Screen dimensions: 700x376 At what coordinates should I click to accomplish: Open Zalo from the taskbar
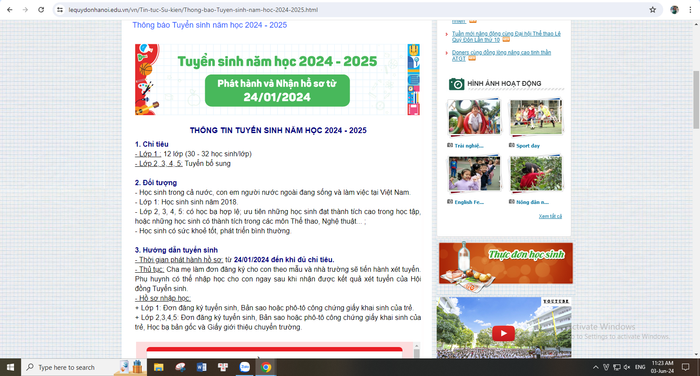(x=244, y=367)
